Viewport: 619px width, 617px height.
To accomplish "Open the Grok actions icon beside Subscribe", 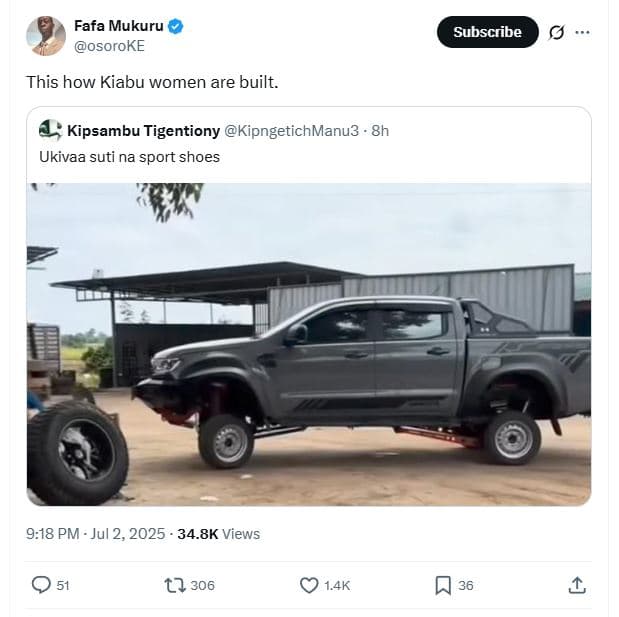I will pos(557,32).
